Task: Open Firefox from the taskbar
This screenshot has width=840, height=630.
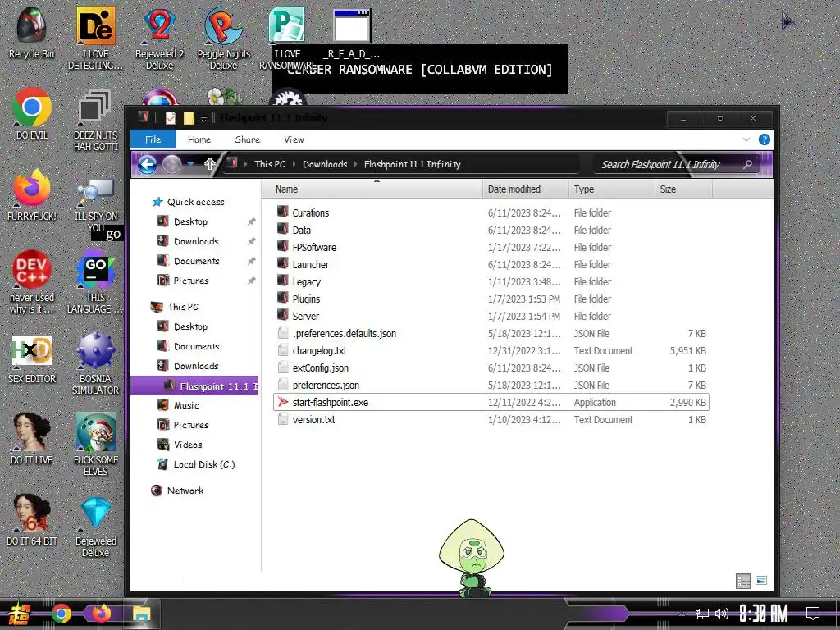Action: click(101, 614)
